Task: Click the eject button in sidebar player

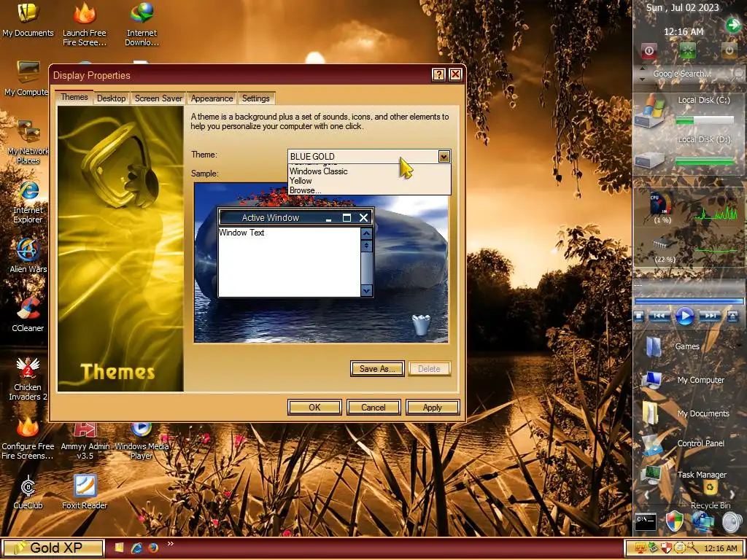Action: pyautogui.click(x=732, y=316)
